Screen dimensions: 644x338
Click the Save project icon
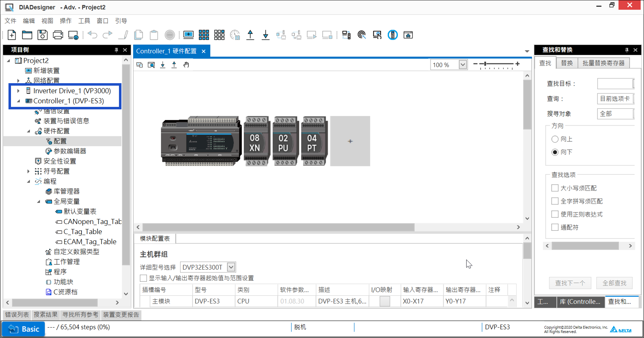pyautogui.click(x=42, y=35)
